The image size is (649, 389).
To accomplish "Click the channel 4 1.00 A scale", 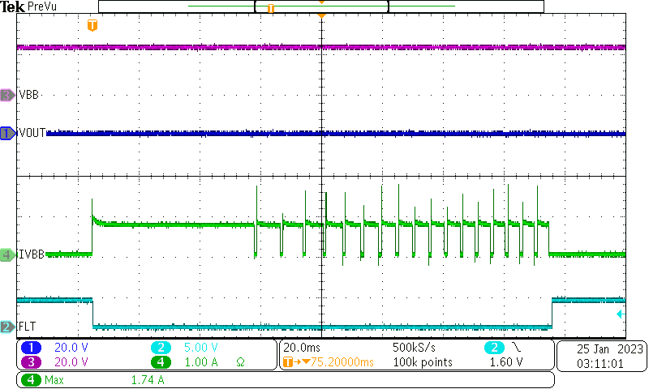I will 201,363.
